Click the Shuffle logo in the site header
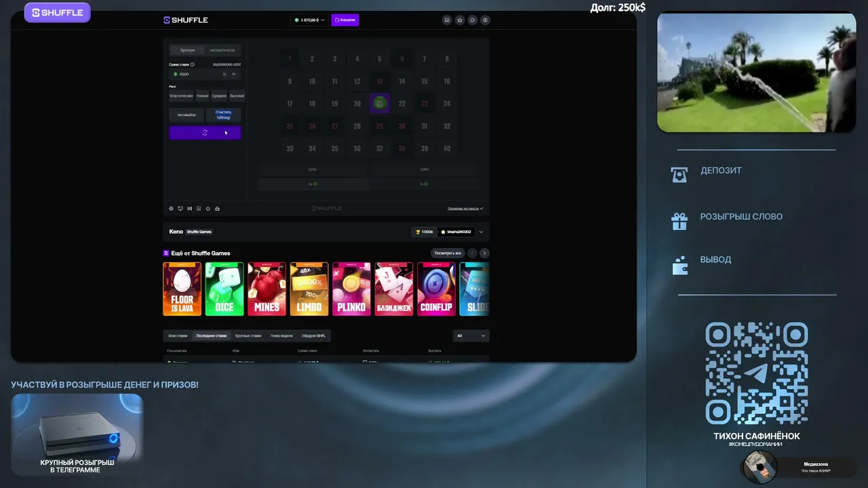 pyautogui.click(x=186, y=20)
